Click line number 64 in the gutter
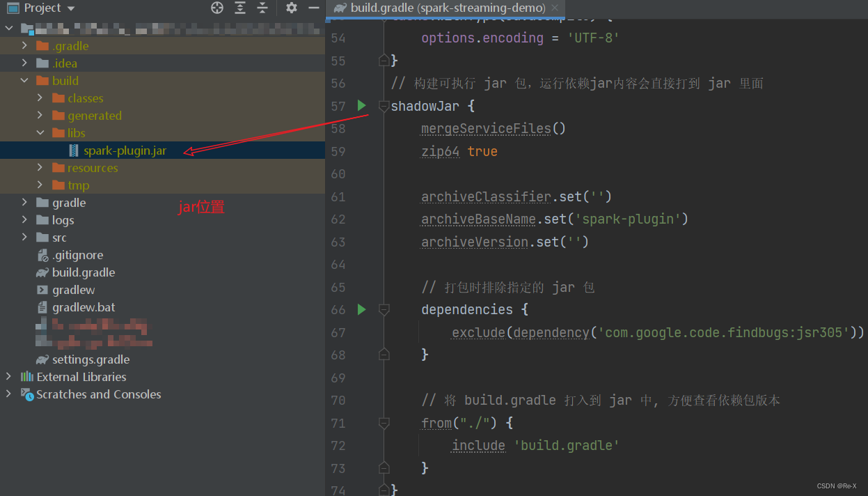 point(338,265)
